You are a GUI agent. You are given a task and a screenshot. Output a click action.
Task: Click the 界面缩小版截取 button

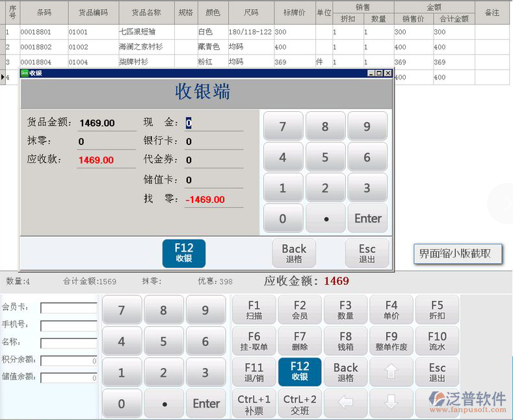(x=458, y=254)
